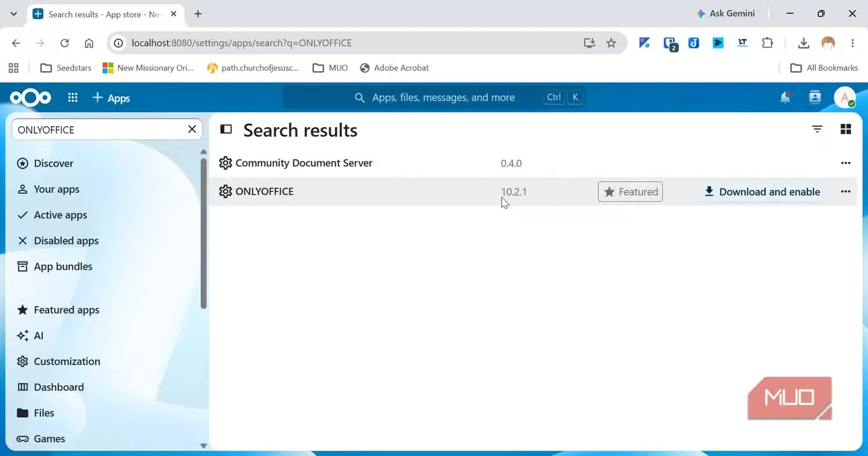Open the Adobe Acrobat bookmark
Image resolution: width=868 pixels, height=456 pixels.
[x=394, y=68]
